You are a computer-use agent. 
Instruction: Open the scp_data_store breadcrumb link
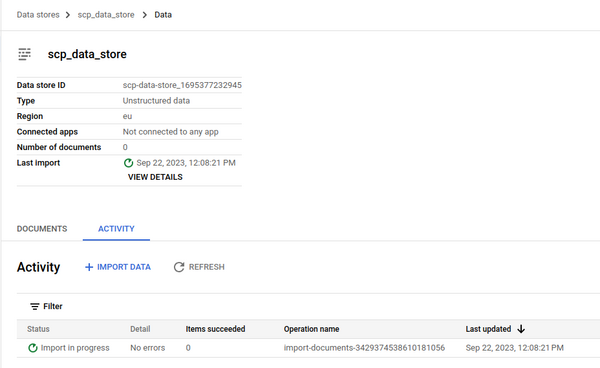click(x=106, y=15)
